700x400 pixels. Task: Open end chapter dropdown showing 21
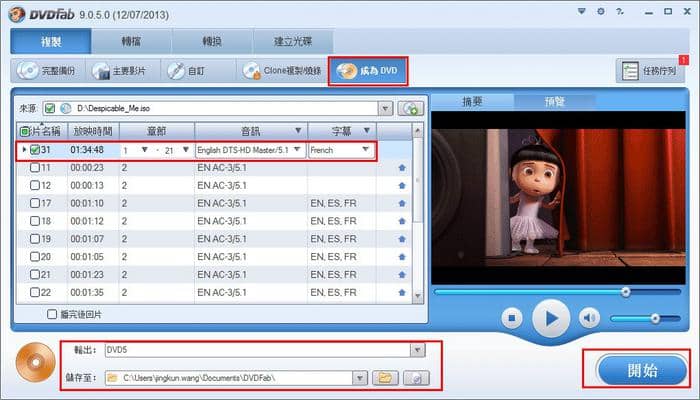pos(186,150)
